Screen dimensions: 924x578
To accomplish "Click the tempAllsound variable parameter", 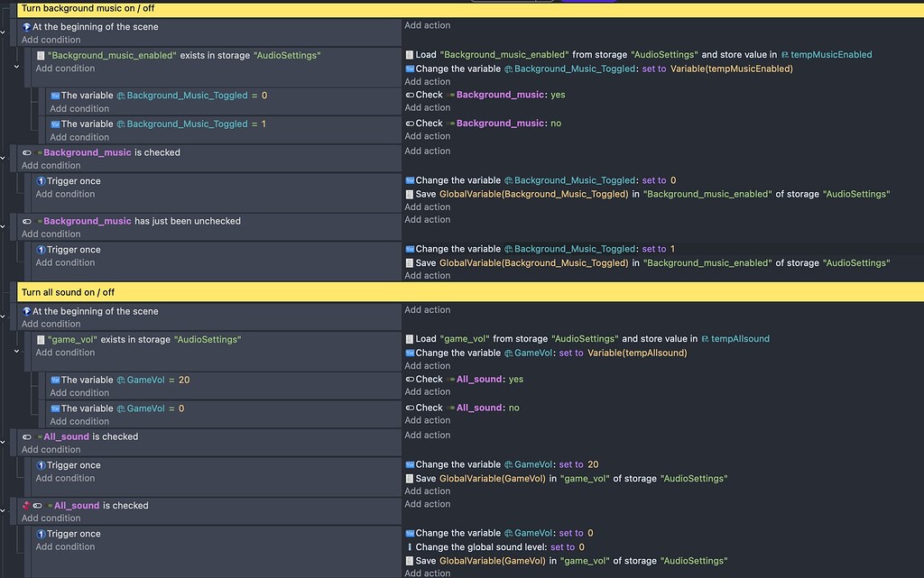I will pyautogui.click(x=740, y=339).
